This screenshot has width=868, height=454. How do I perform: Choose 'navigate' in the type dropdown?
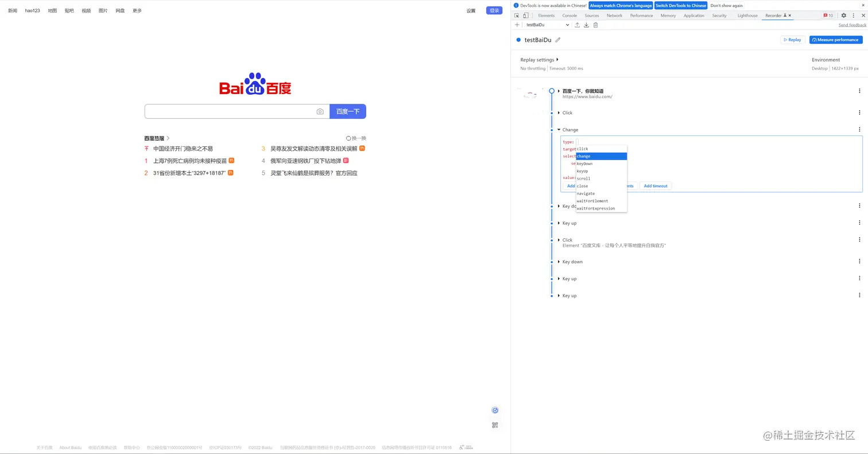pyautogui.click(x=601, y=193)
